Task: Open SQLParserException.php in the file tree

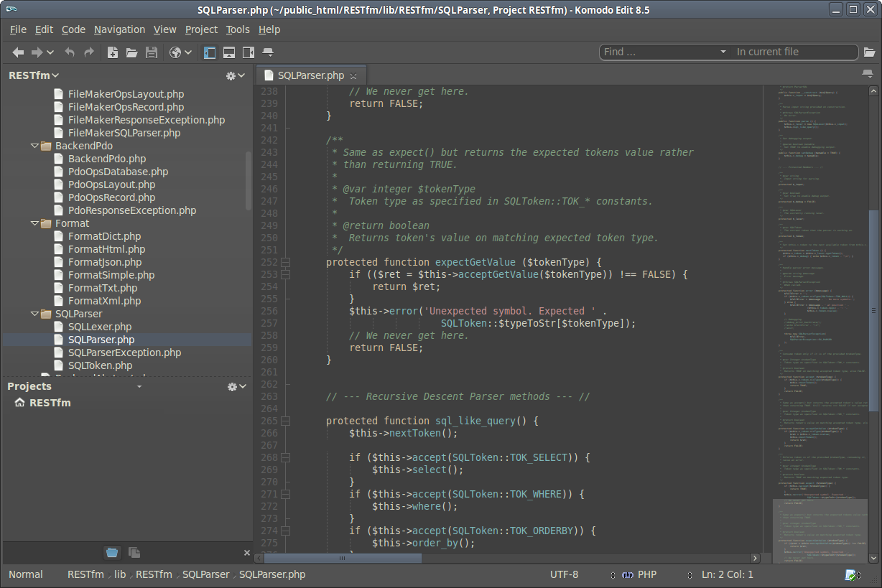Action: [124, 353]
